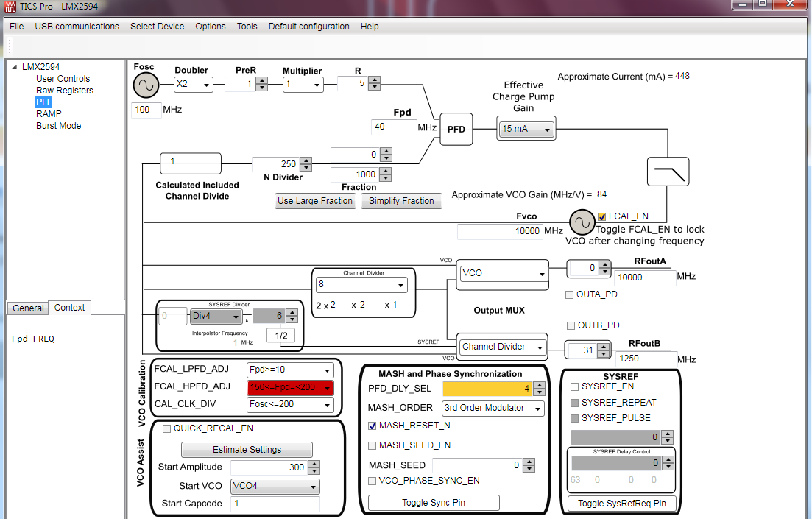Click the Start Amplitude spinner arrows

click(x=314, y=467)
